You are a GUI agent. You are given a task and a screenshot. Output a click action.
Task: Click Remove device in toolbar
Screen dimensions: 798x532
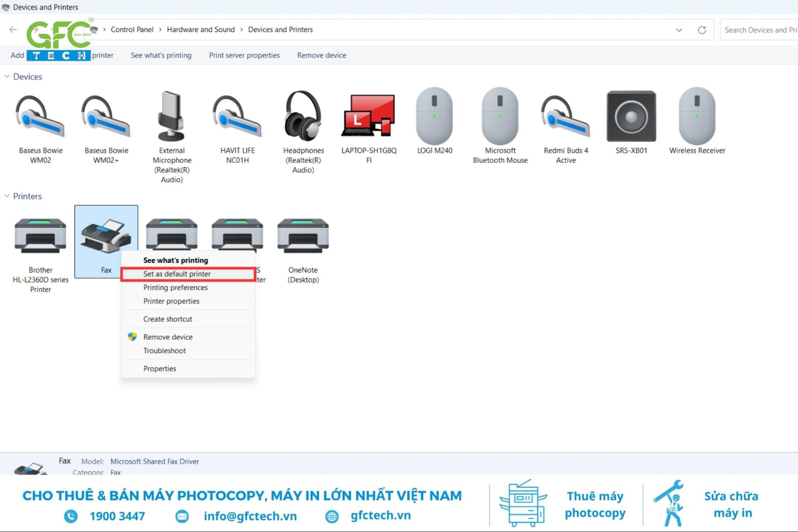point(322,55)
